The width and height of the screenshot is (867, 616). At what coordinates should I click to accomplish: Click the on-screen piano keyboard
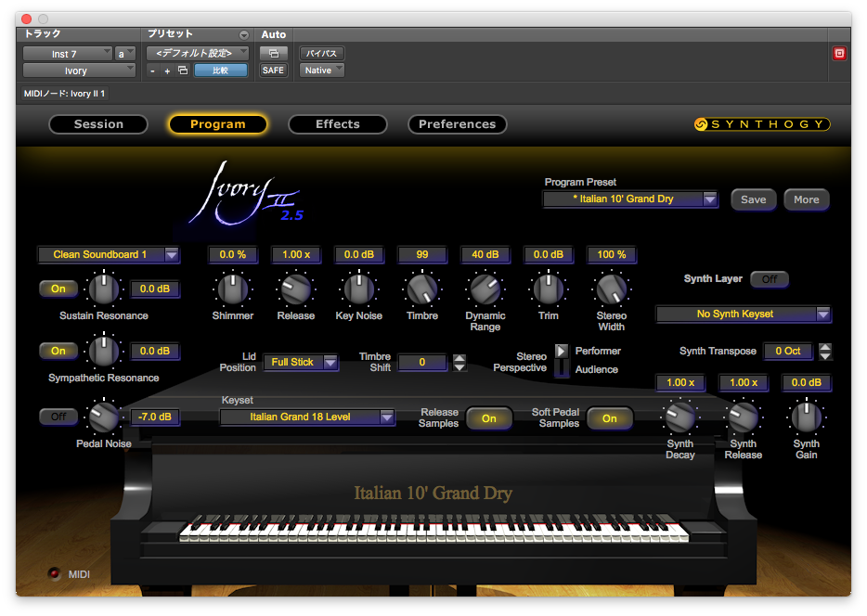coord(434,529)
